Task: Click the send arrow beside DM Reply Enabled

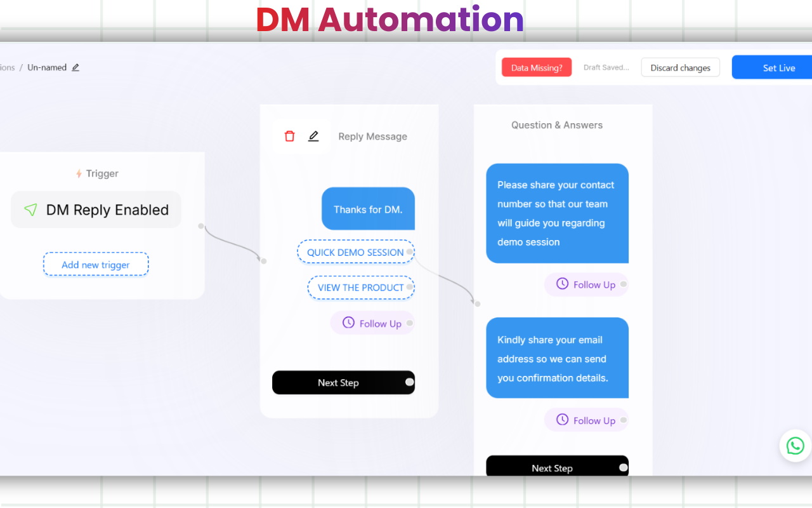Action: click(x=30, y=210)
